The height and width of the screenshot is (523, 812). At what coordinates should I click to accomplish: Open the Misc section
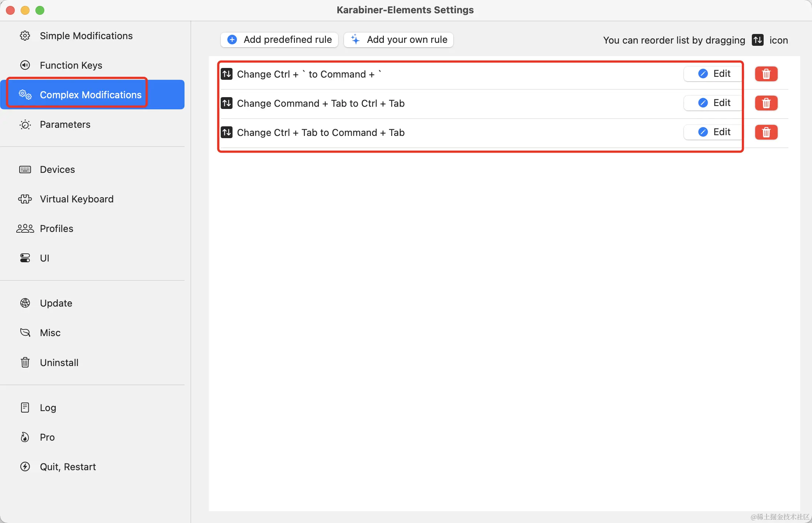[x=92, y=333]
